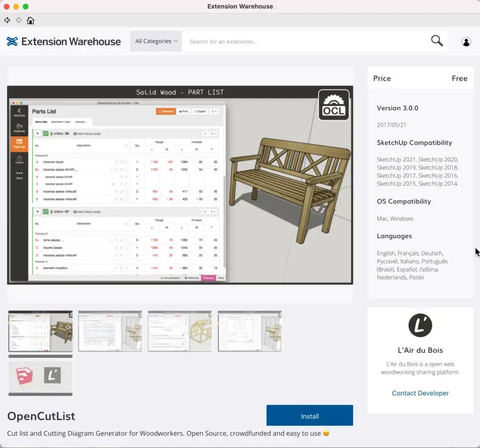Click the SketchUp Compatibility heading

[x=414, y=143]
